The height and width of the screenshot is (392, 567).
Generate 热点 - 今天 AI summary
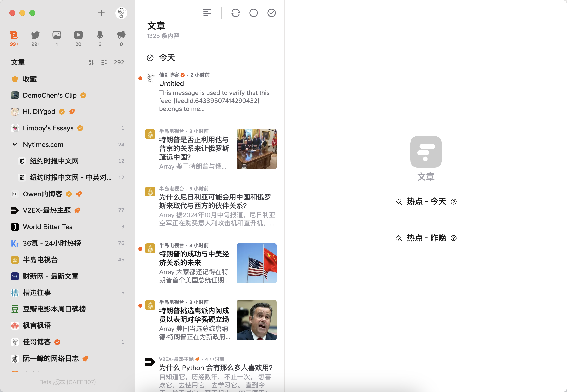(426, 201)
